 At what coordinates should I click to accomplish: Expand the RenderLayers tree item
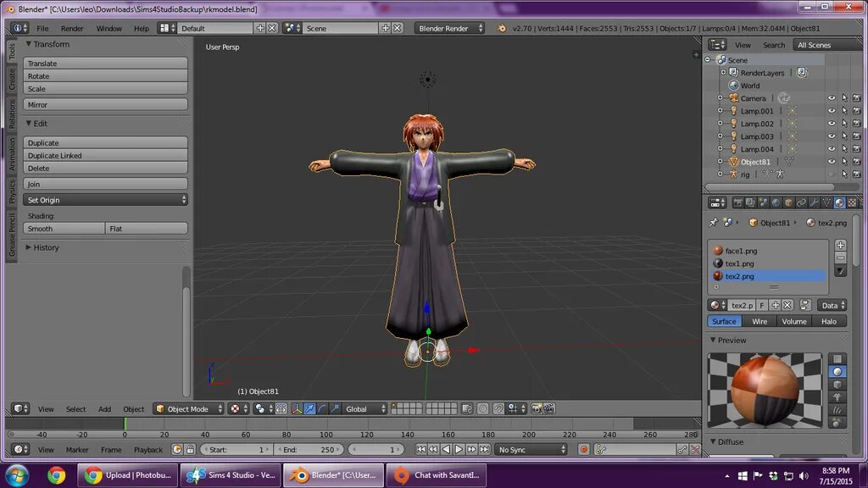pyautogui.click(x=723, y=73)
